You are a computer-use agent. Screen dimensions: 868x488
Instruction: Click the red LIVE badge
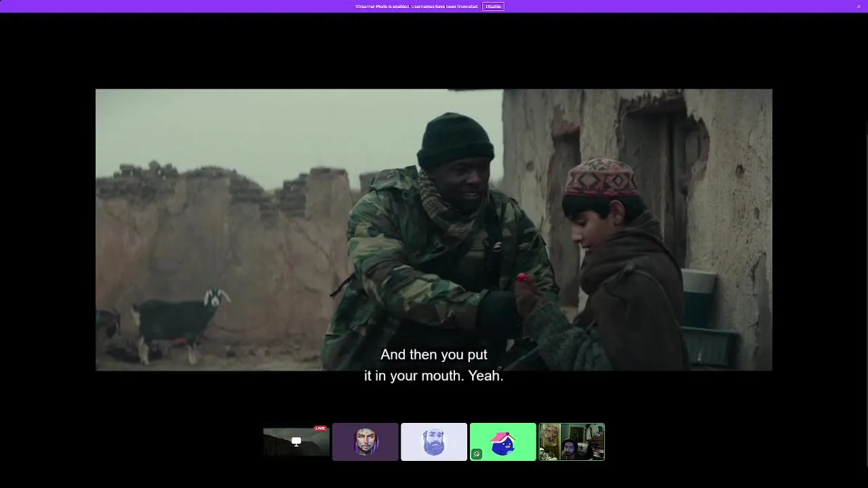tap(320, 428)
